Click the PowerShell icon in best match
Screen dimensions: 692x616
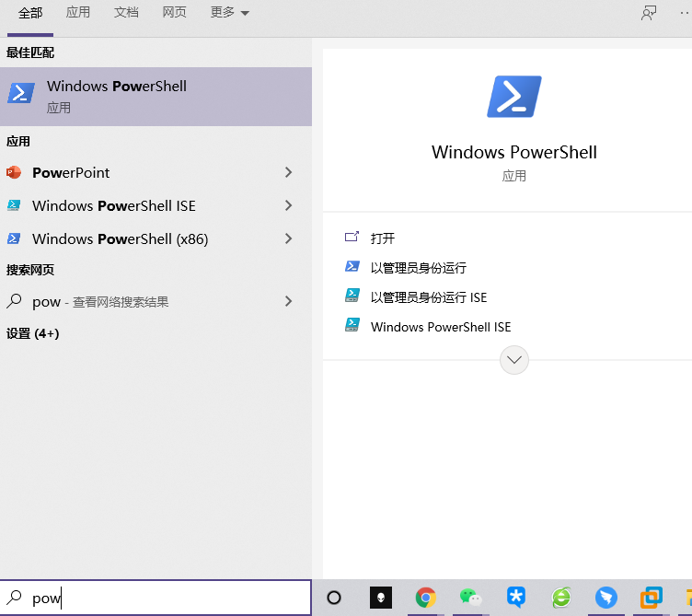(x=21, y=93)
